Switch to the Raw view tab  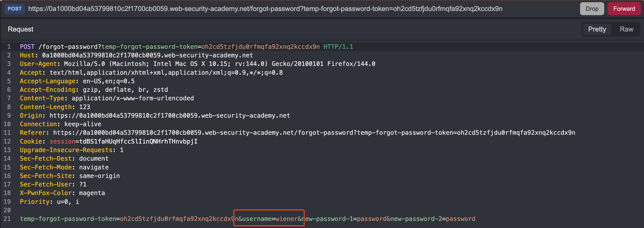click(626, 29)
